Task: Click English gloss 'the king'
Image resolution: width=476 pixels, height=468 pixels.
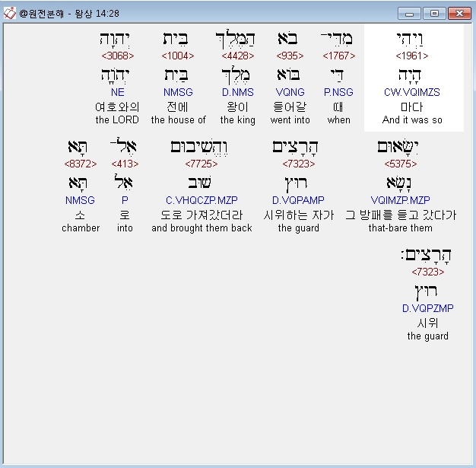Action: coord(238,120)
